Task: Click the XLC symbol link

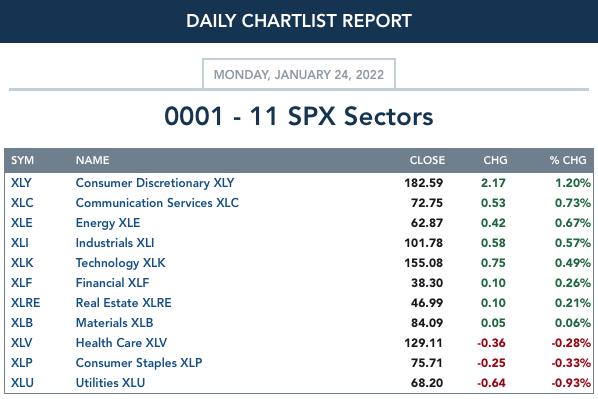Action: pyautogui.click(x=22, y=203)
